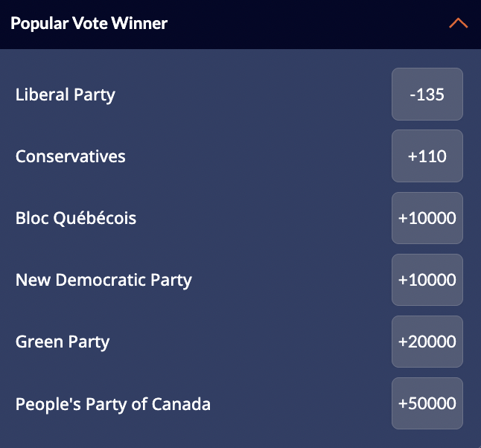Select the -135 odds button
This screenshot has width=481, height=448.
pyautogui.click(x=427, y=95)
